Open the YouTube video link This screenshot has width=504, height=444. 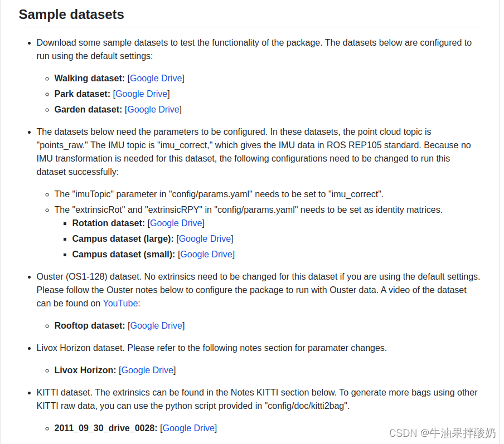pyautogui.click(x=120, y=303)
